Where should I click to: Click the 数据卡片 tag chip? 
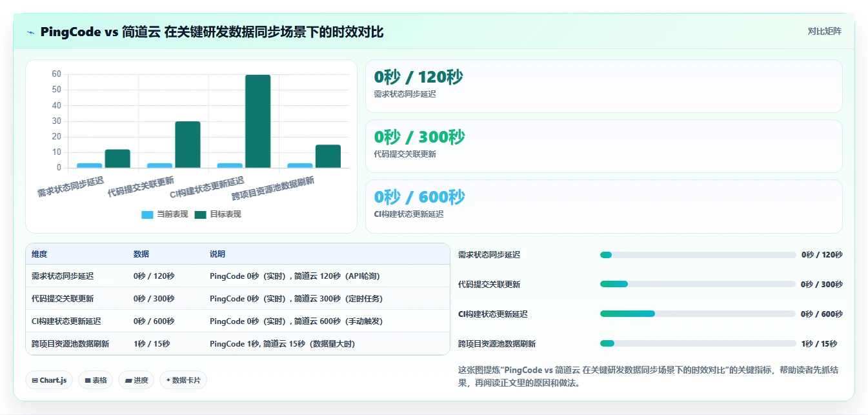tap(183, 380)
